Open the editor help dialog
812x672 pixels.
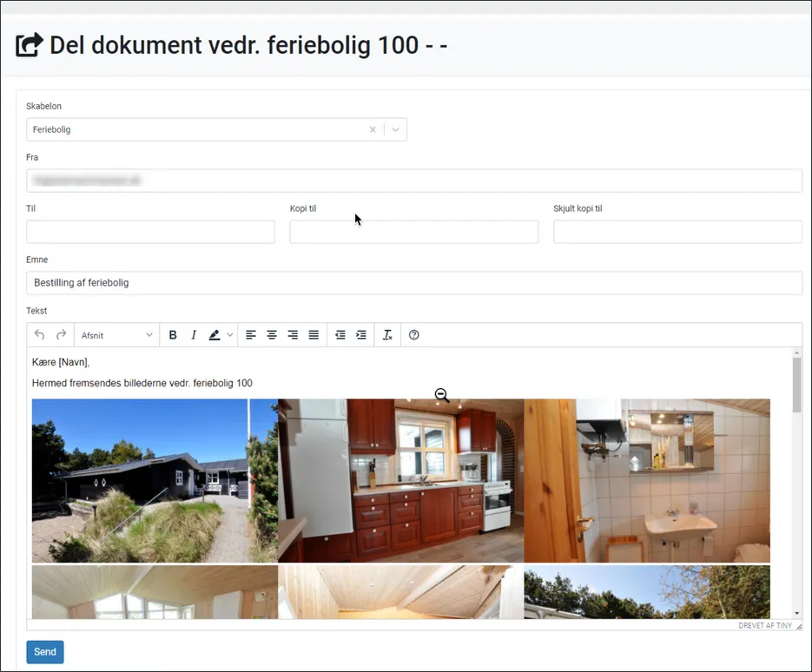414,335
